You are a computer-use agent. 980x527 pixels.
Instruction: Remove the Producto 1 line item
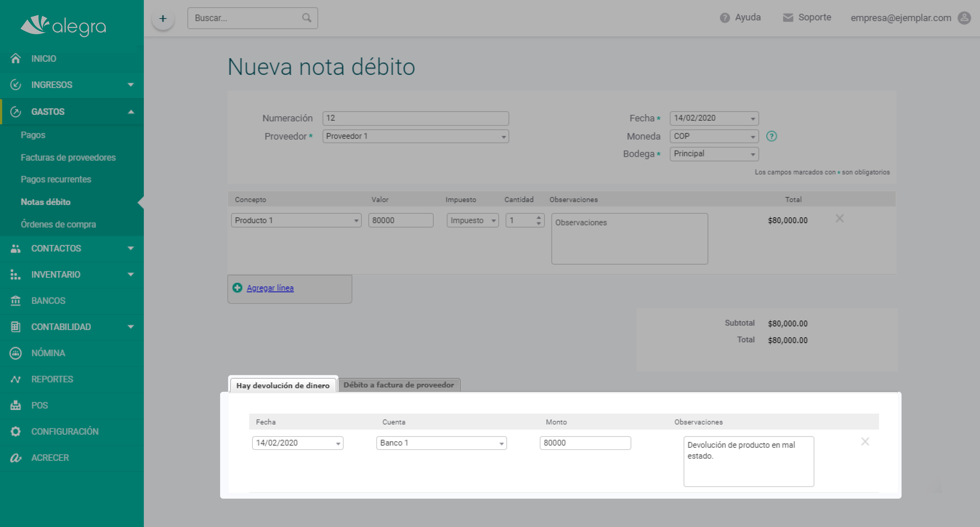click(x=840, y=218)
